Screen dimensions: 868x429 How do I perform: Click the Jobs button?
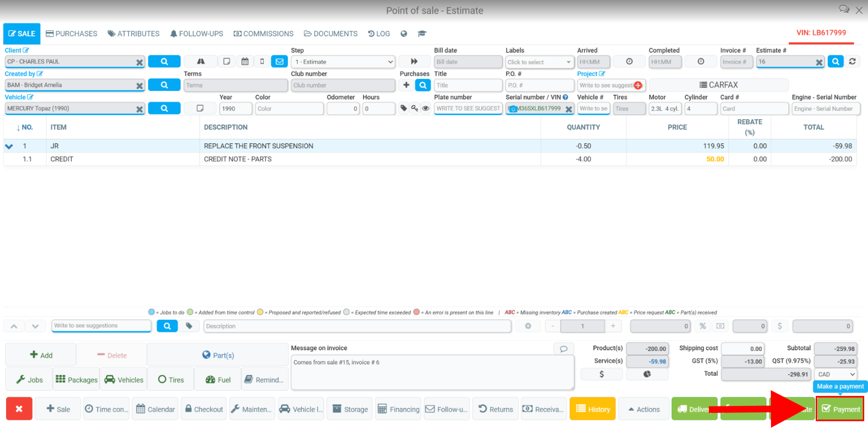29,379
